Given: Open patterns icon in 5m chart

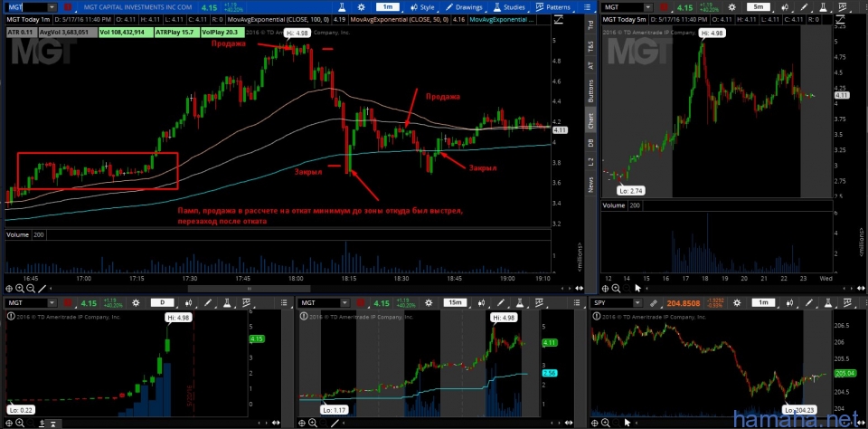Looking at the screenshot, I should [x=842, y=7].
